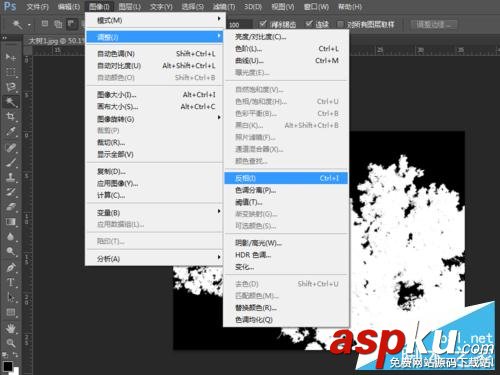This screenshot has width=500, height=375.
Task: Select the Clone Stamp tool
Action: tap(11, 177)
